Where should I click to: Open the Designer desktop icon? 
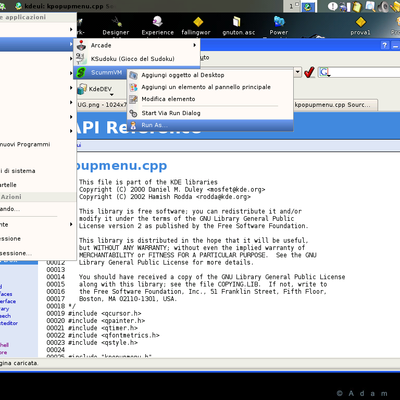coord(116,26)
